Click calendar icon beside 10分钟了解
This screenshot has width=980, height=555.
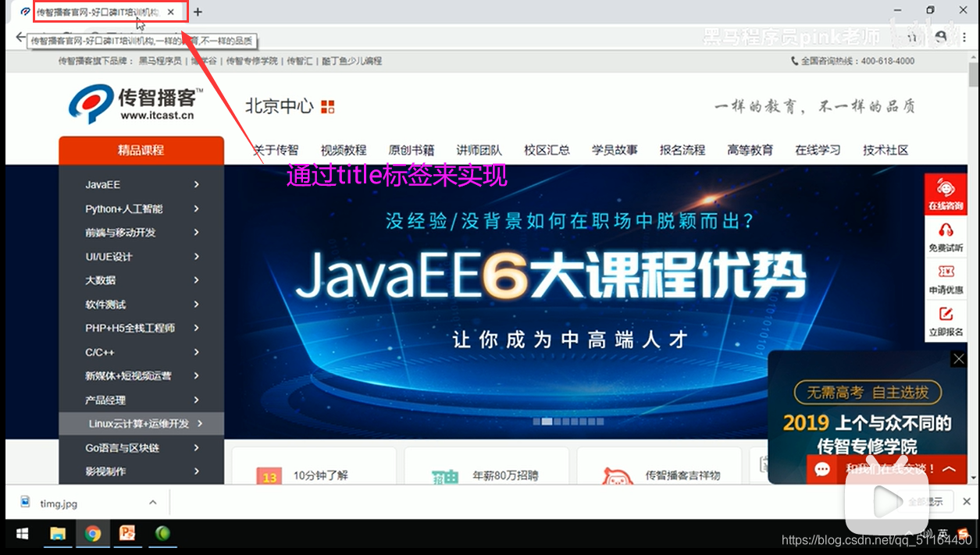point(269,476)
